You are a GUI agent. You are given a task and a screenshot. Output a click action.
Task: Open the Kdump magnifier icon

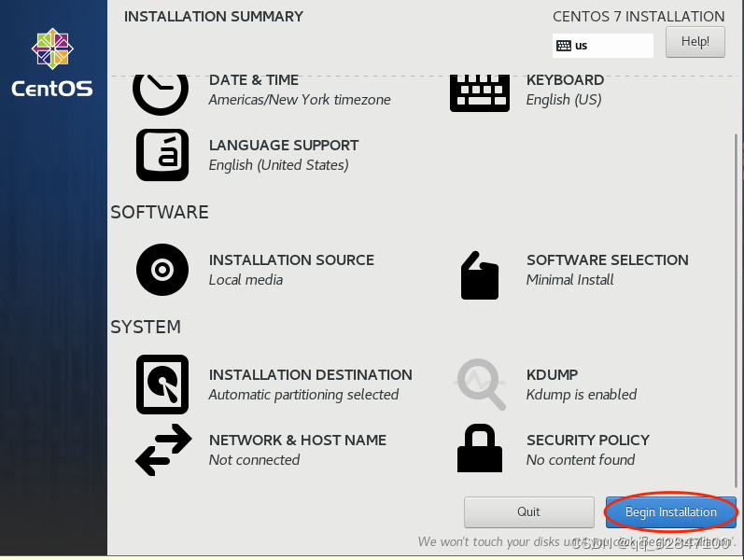coord(480,384)
